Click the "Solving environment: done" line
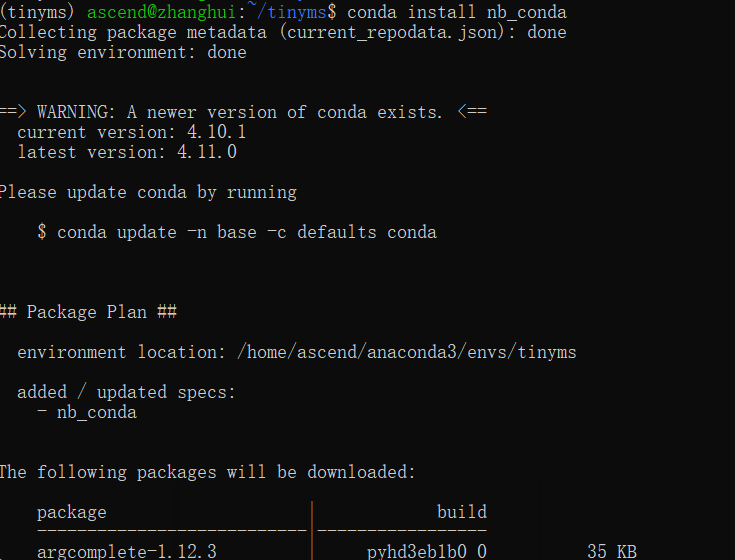This screenshot has height=560, width=735. pos(122,53)
